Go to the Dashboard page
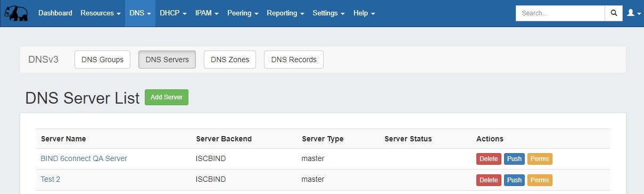This screenshot has height=194, width=644. tap(55, 13)
